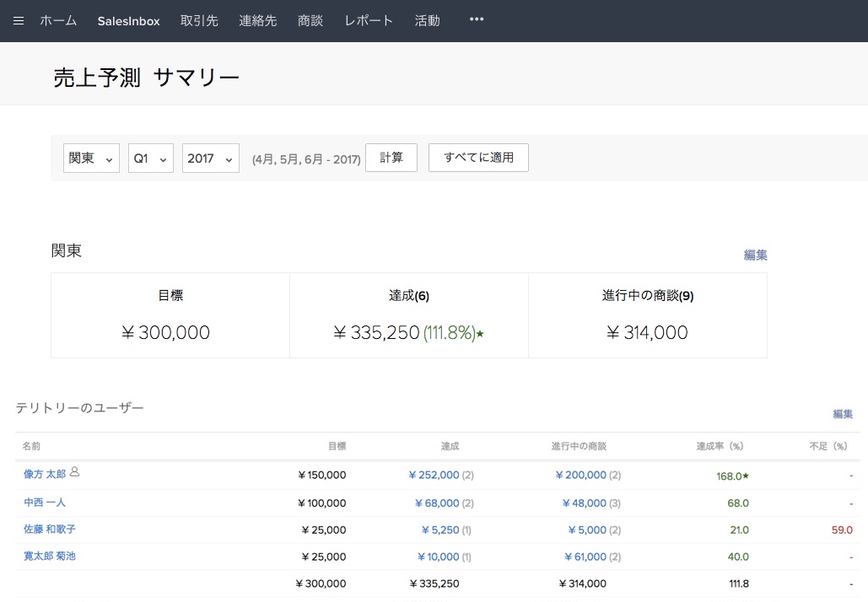The image size is (868, 602).
Task: Navigate to the レポート tab
Action: pyautogui.click(x=369, y=21)
